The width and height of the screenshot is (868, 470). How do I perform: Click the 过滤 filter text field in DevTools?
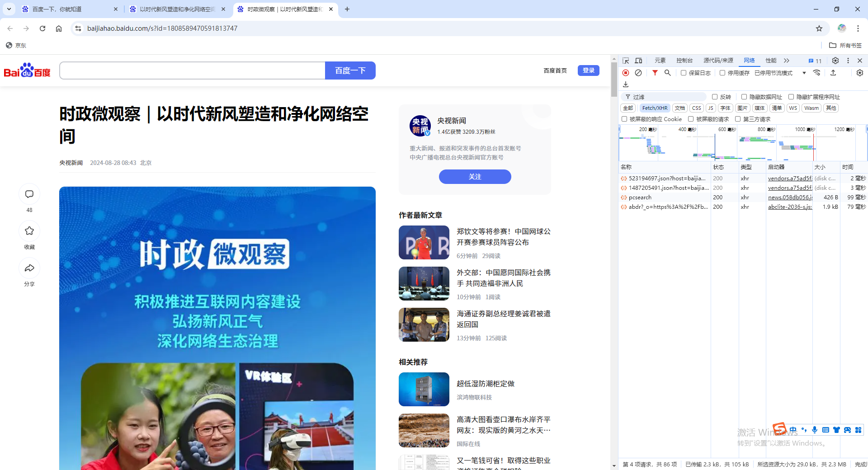(x=664, y=97)
